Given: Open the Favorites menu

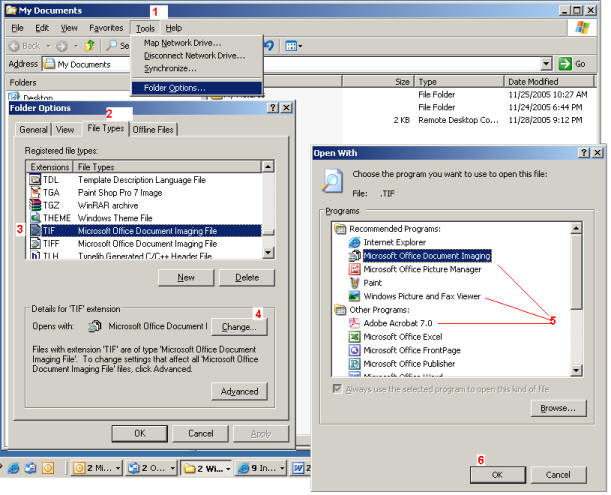Looking at the screenshot, I should tap(106, 28).
